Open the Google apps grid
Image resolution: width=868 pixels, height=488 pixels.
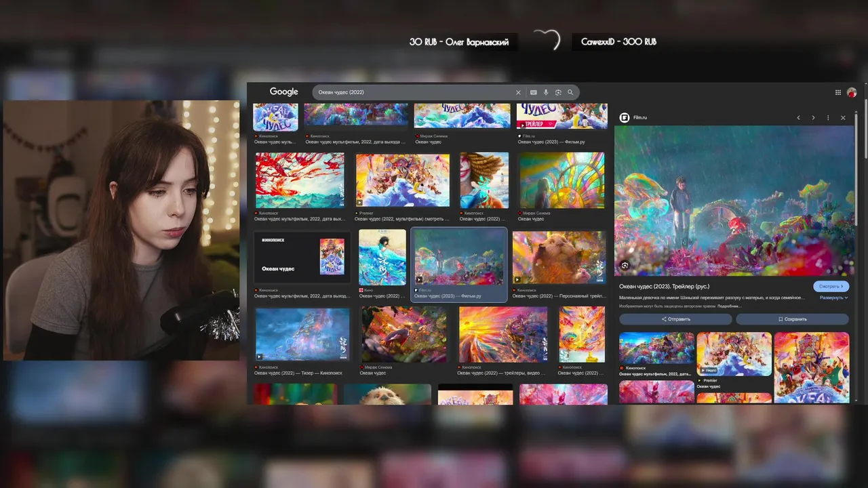838,92
